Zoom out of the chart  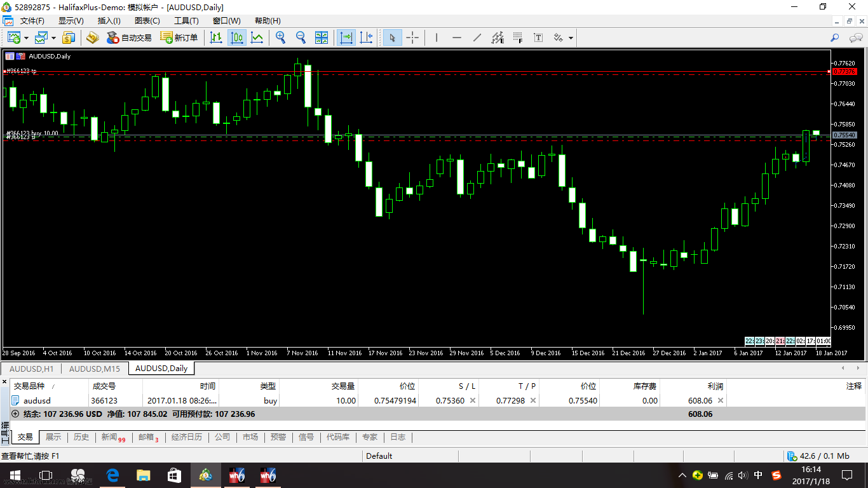[301, 37]
